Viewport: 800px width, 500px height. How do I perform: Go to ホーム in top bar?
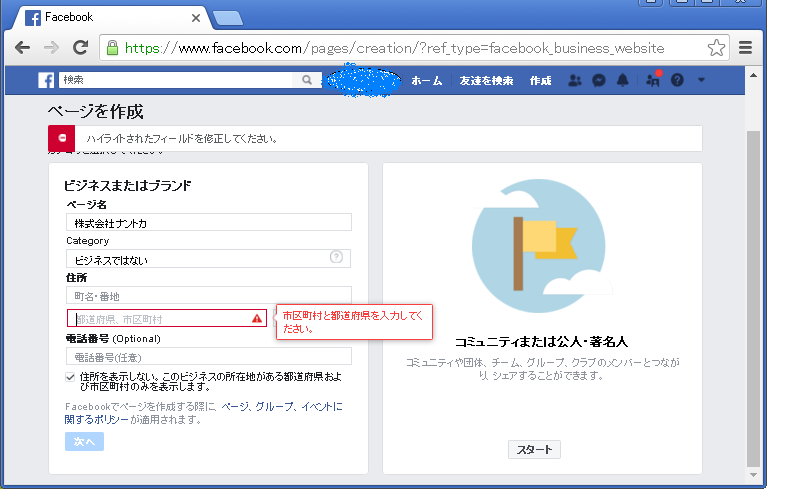(x=427, y=81)
